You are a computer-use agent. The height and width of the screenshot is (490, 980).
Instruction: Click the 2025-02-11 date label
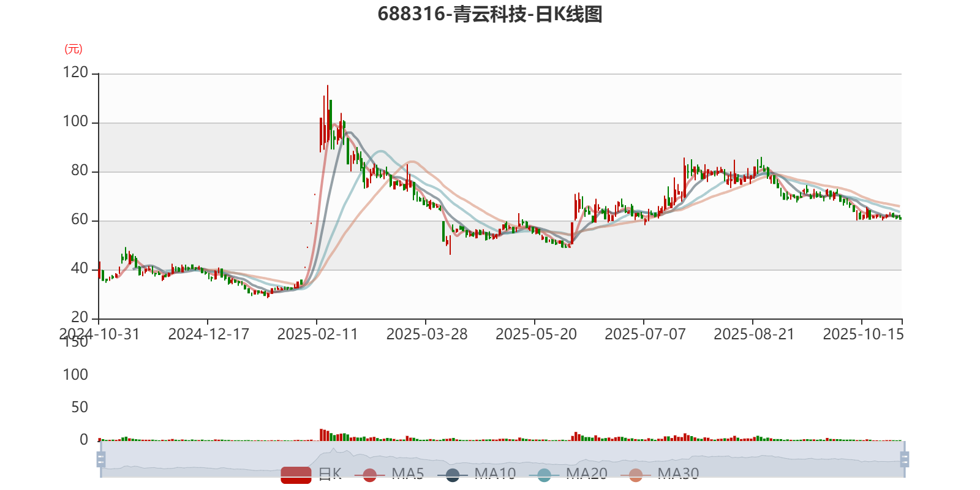[318, 334]
